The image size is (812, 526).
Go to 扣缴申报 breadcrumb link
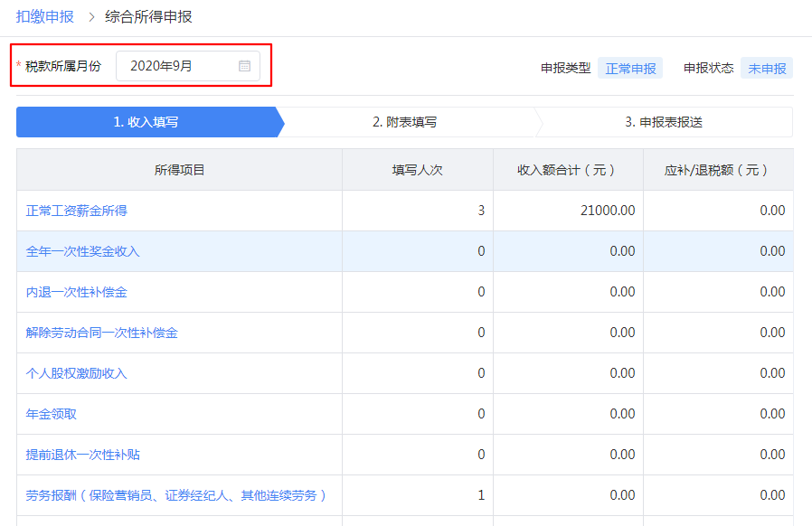(x=45, y=16)
